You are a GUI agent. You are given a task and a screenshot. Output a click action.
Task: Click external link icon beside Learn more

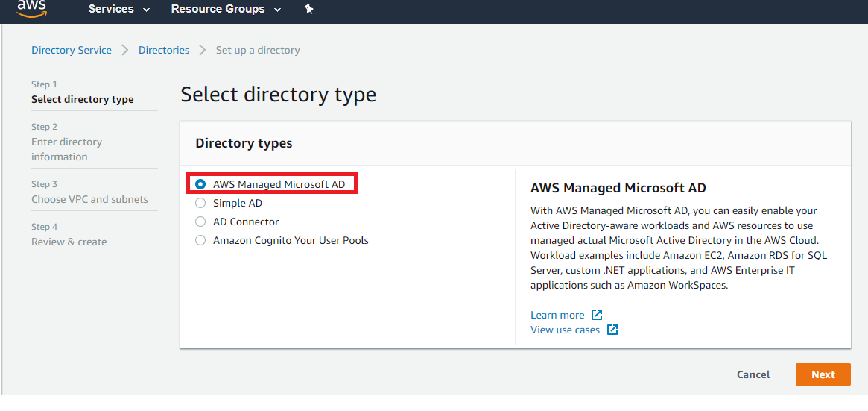point(596,315)
